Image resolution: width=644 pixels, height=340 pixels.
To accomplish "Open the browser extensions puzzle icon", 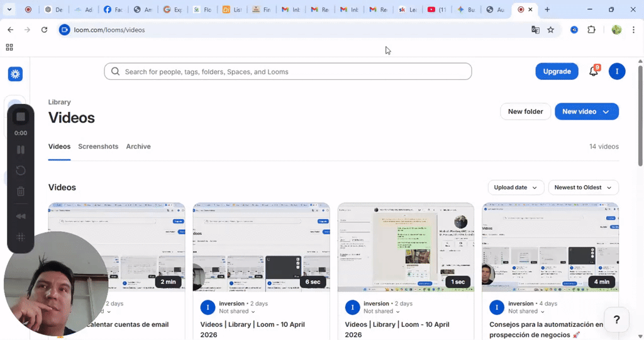I will click(591, 30).
